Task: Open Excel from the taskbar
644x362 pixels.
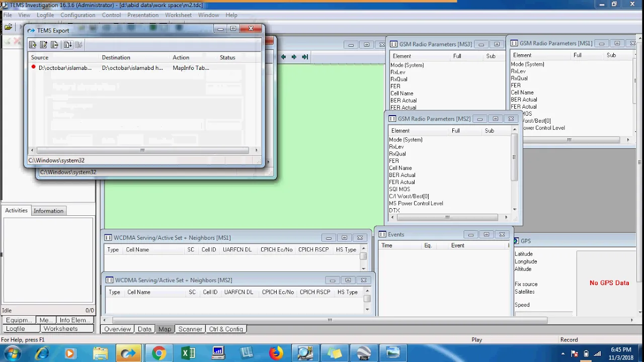Action: 188,353
